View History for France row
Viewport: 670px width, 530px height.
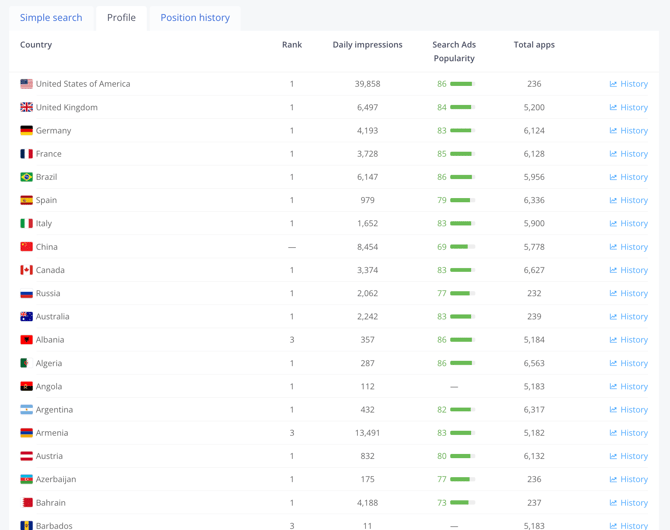tap(628, 154)
